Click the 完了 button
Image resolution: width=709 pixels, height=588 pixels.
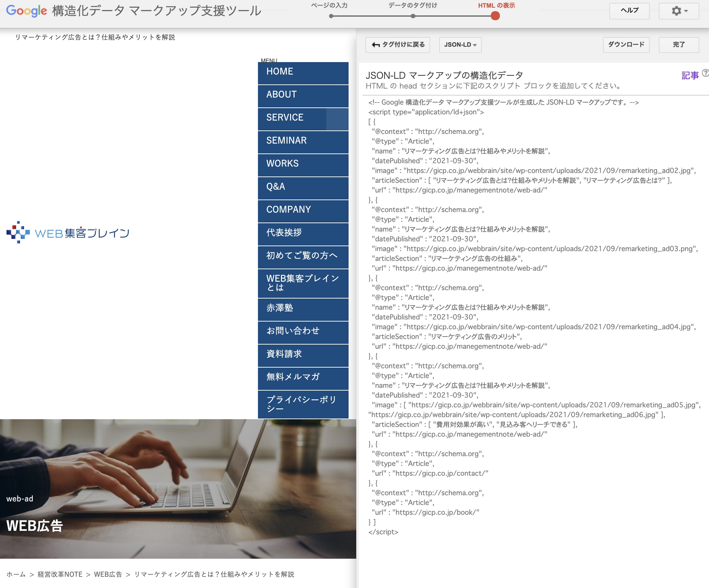click(x=679, y=45)
